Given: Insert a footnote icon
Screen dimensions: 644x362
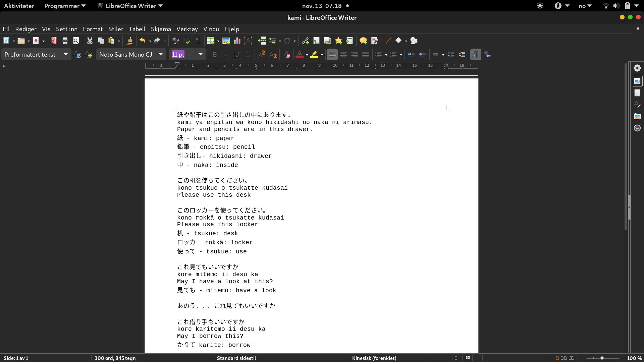Looking at the screenshot, I should [316, 41].
